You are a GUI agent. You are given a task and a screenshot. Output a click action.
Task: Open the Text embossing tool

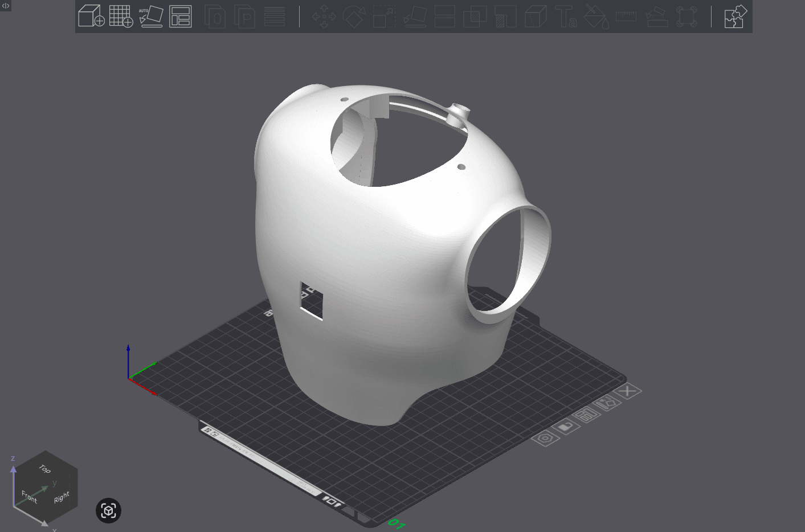click(566, 17)
